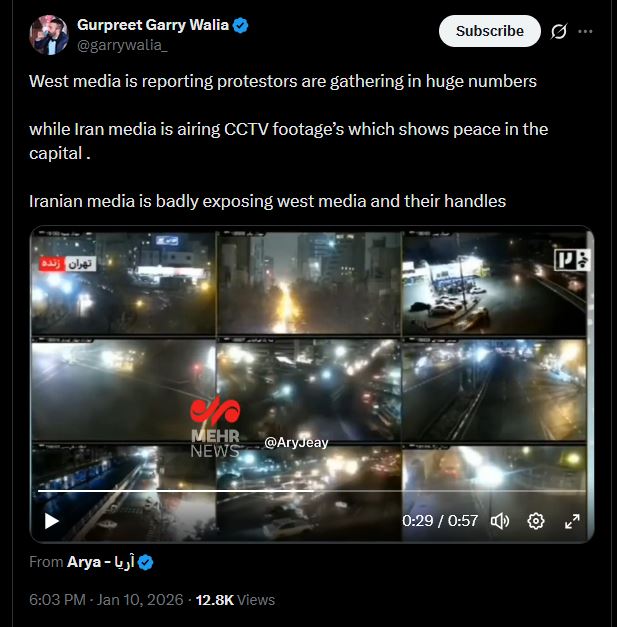617x627 pixels.
Task: Expand video to fullscreen
Action: pyautogui.click(x=572, y=521)
